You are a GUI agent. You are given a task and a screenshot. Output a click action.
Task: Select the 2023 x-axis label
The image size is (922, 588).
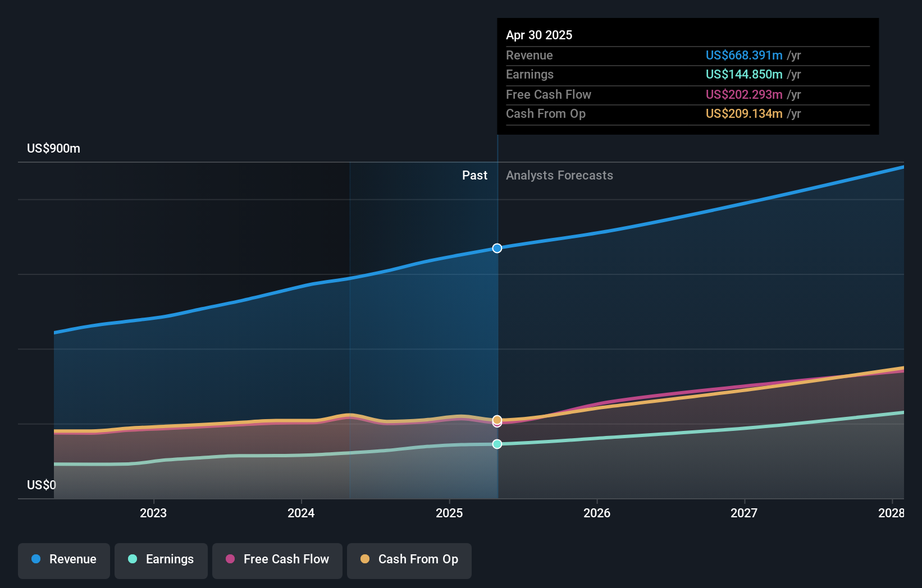pos(153,513)
